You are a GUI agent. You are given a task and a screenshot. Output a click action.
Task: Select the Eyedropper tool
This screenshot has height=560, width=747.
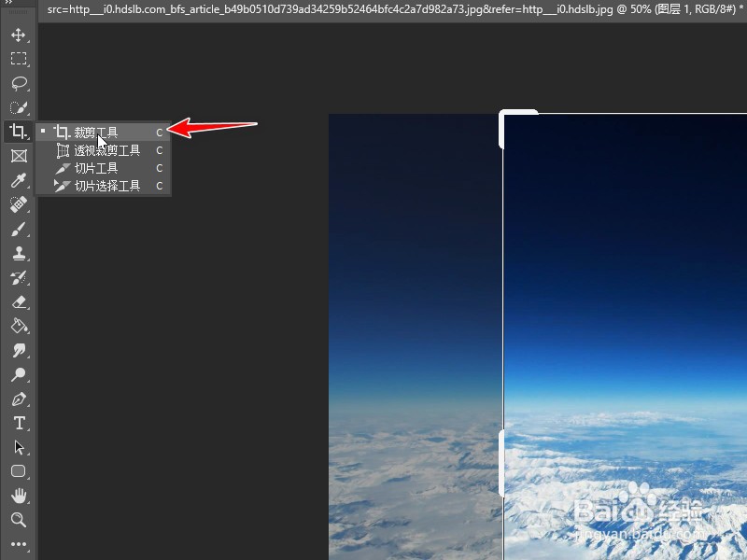point(19,180)
